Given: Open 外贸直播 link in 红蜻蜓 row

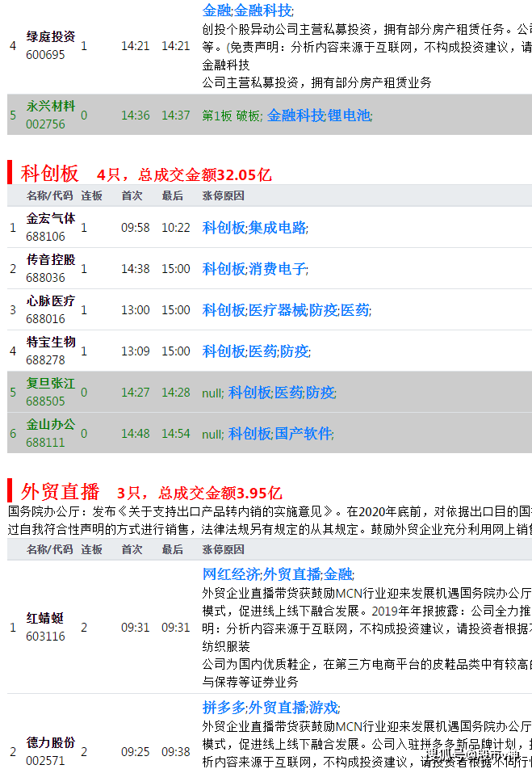Looking at the screenshot, I should click(x=291, y=574).
